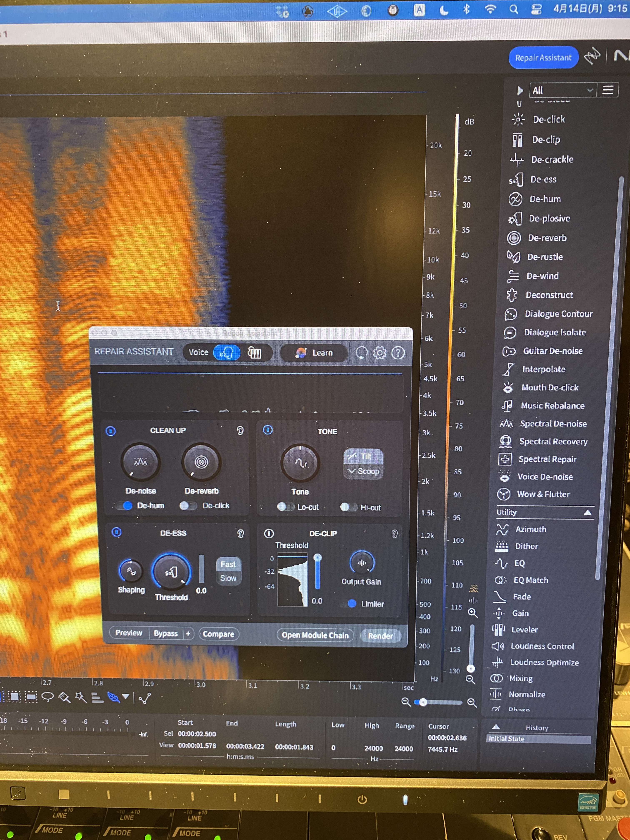Click the vertical frequency zoom slider handle
The image size is (630, 840).
coord(471,669)
